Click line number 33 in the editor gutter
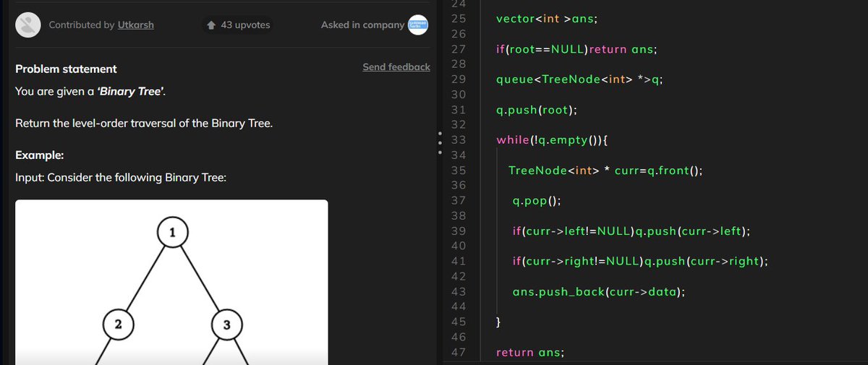868x365 pixels. (x=458, y=139)
